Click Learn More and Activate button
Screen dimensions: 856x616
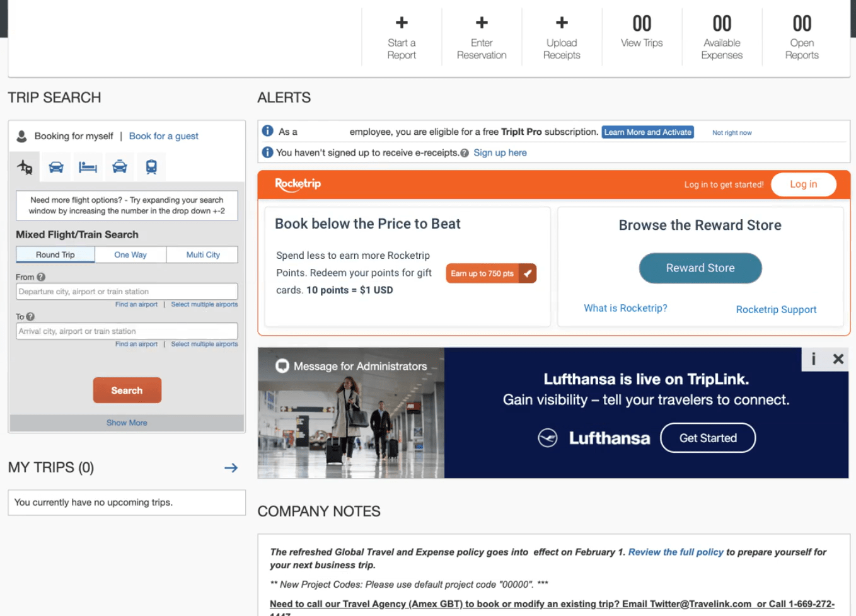[647, 132]
